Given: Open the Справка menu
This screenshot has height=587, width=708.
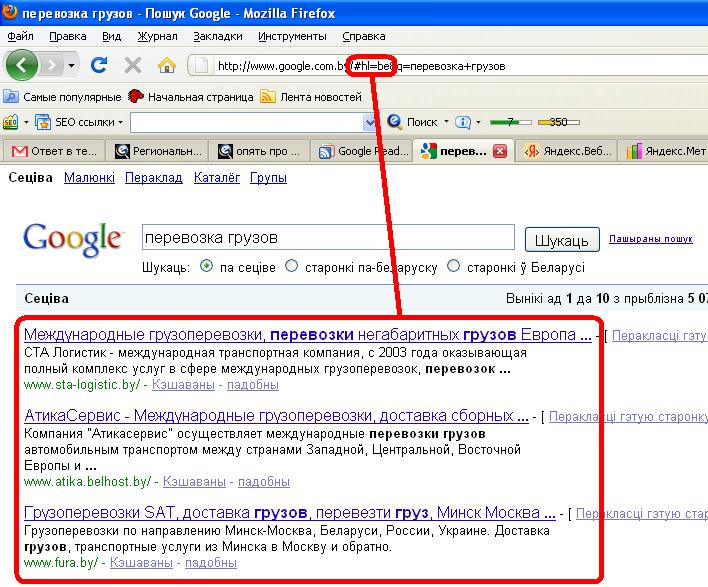Looking at the screenshot, I should pyautogui.click(x=363, y=36).
